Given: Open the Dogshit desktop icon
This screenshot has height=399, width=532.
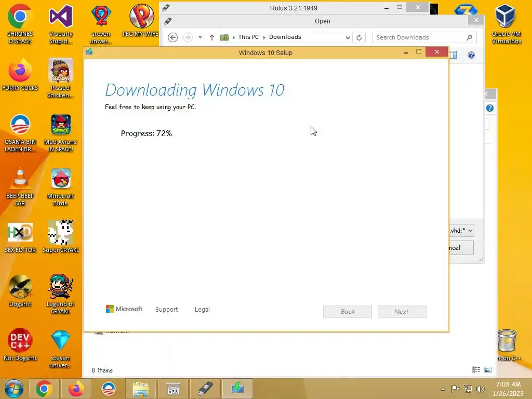Looking at the screenshot, I should pyautogui.click(x=20, y=291).
